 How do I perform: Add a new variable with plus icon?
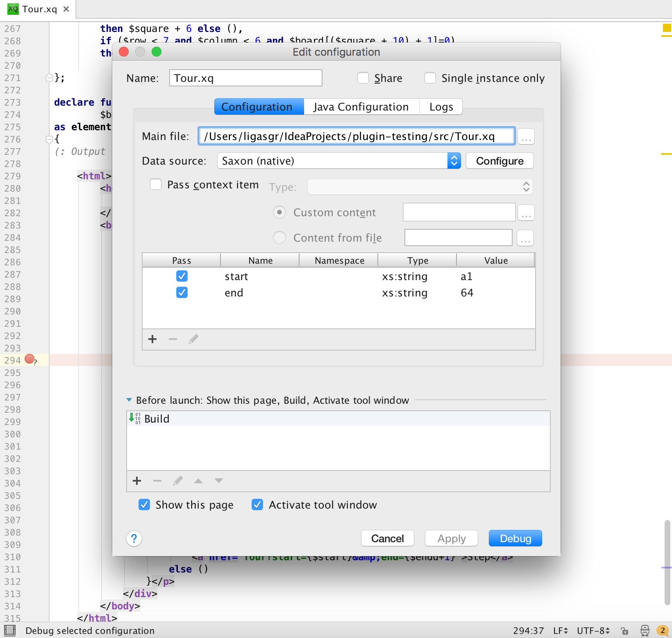152,339
